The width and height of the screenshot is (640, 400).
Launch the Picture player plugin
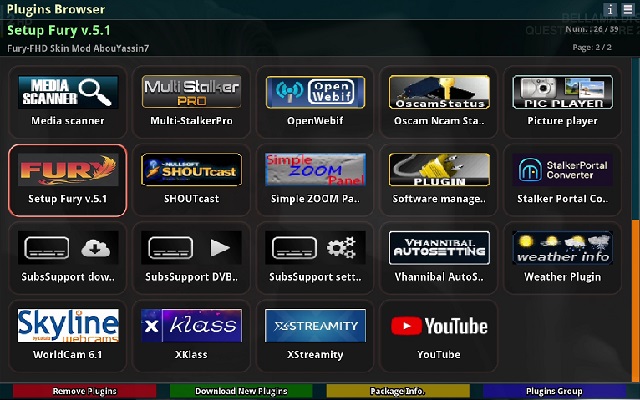562,102
